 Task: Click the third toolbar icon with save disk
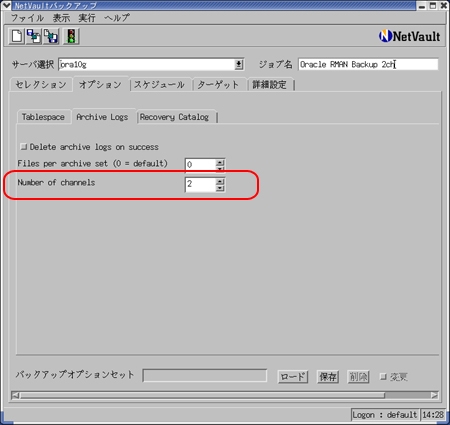[51, 36]
